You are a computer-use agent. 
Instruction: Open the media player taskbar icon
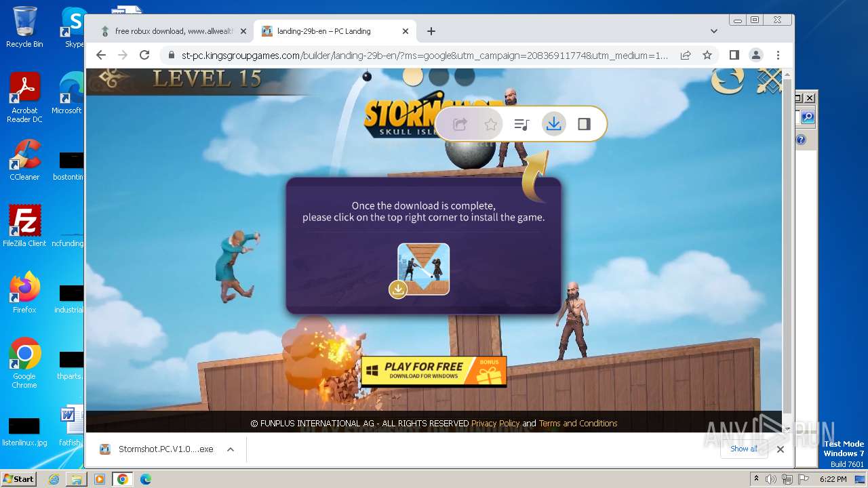(x=100, y=479)
